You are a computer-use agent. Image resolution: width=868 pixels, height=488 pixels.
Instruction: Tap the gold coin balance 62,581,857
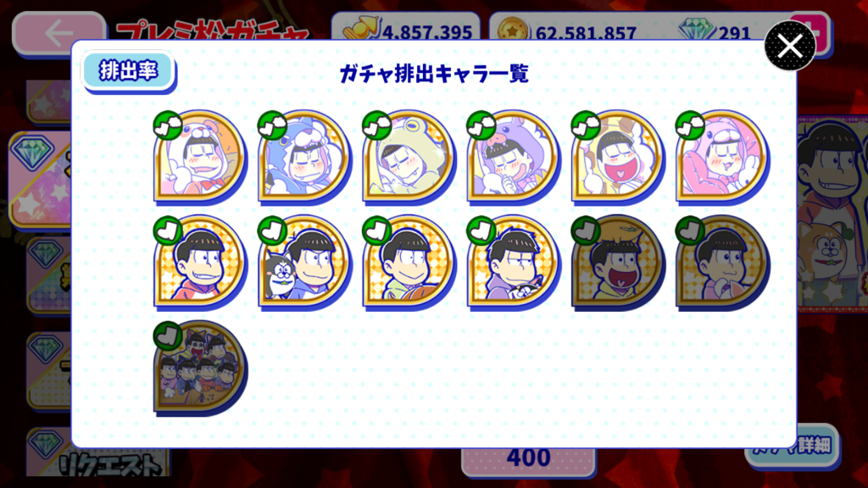coord(585,33)
